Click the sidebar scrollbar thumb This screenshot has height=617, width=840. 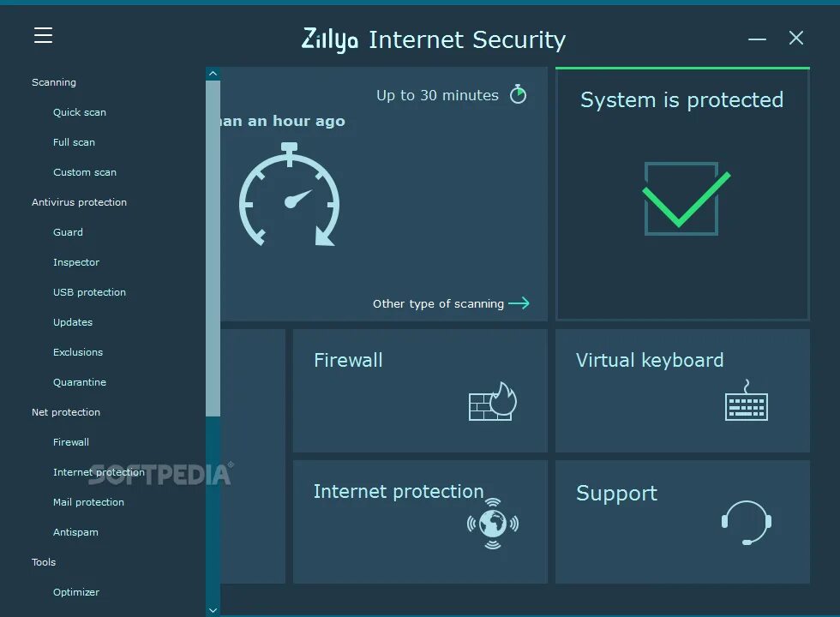point(213,249)
